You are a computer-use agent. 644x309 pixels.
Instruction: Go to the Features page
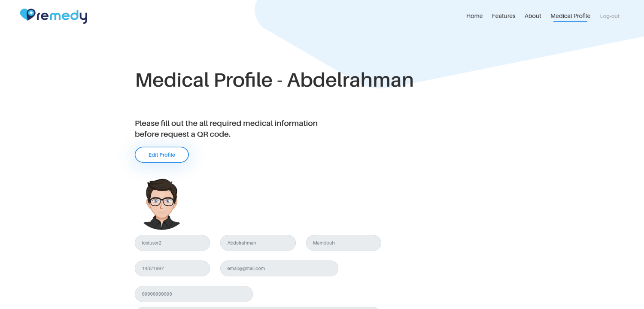[x=504, y=16]
